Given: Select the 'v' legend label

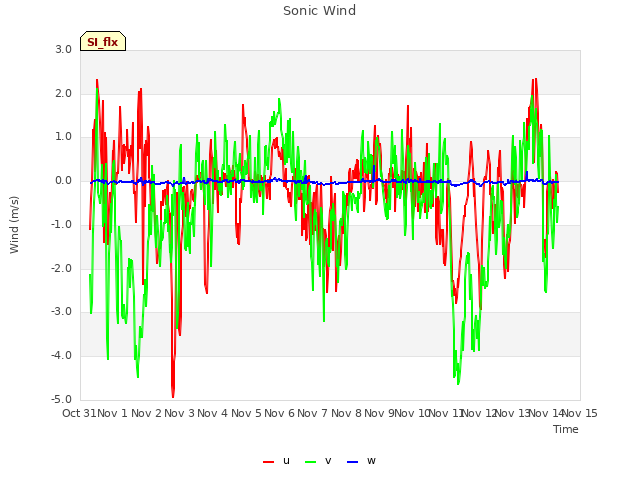Looking at the screenshot, I should tap(328, 461).
